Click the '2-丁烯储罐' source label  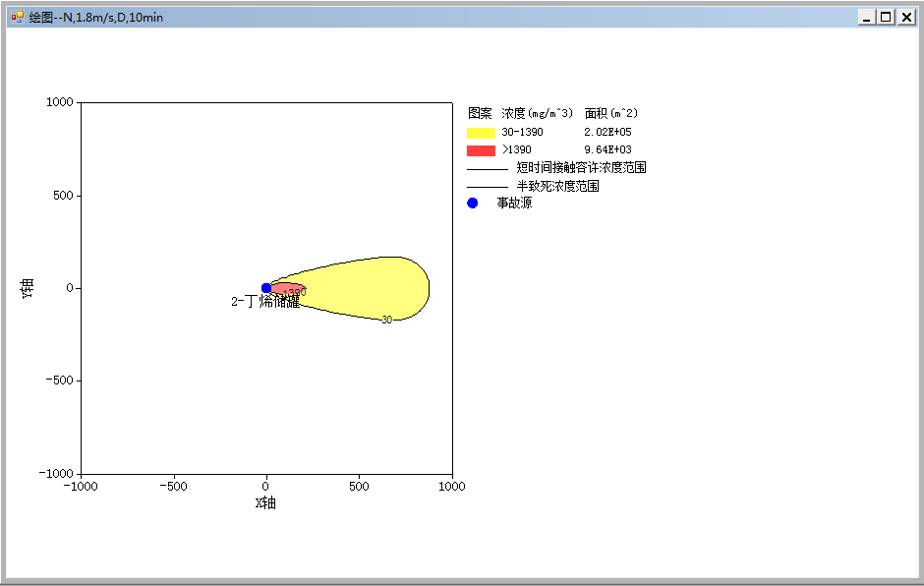click(x=265, y=301)
